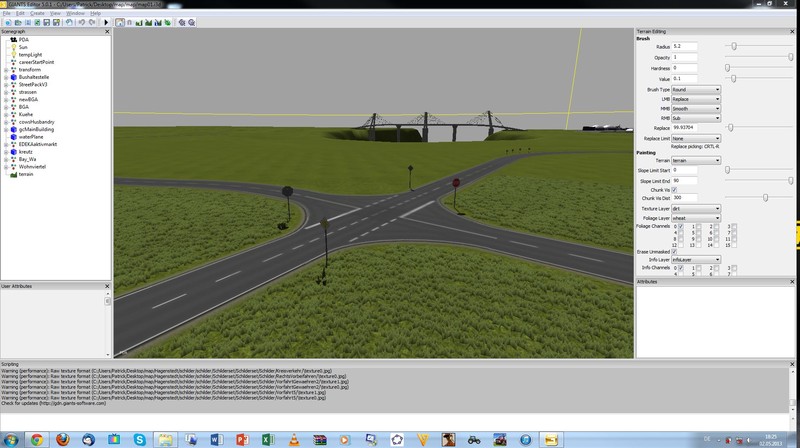Select the terrain node icon in Scenegraph

14,174
